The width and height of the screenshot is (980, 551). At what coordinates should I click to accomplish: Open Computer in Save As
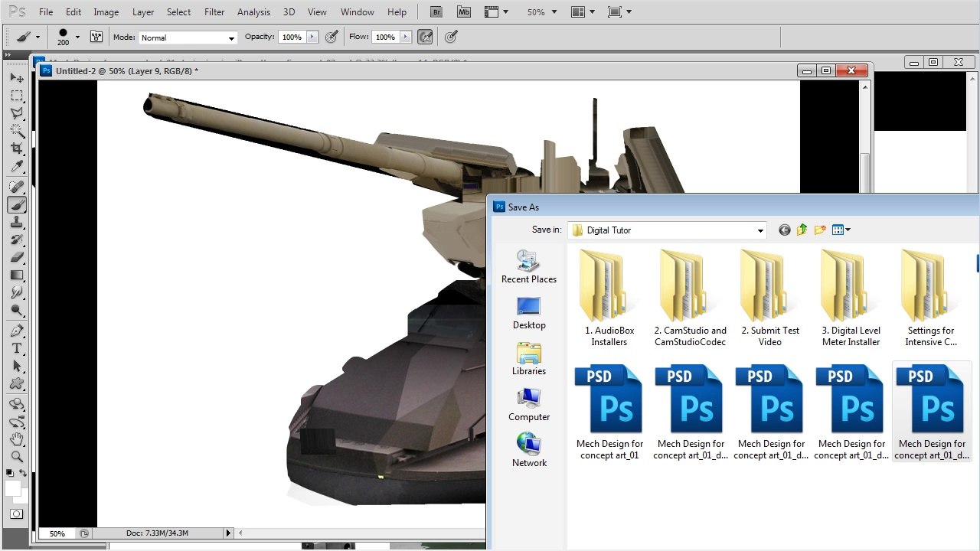[x=529, y=404]
